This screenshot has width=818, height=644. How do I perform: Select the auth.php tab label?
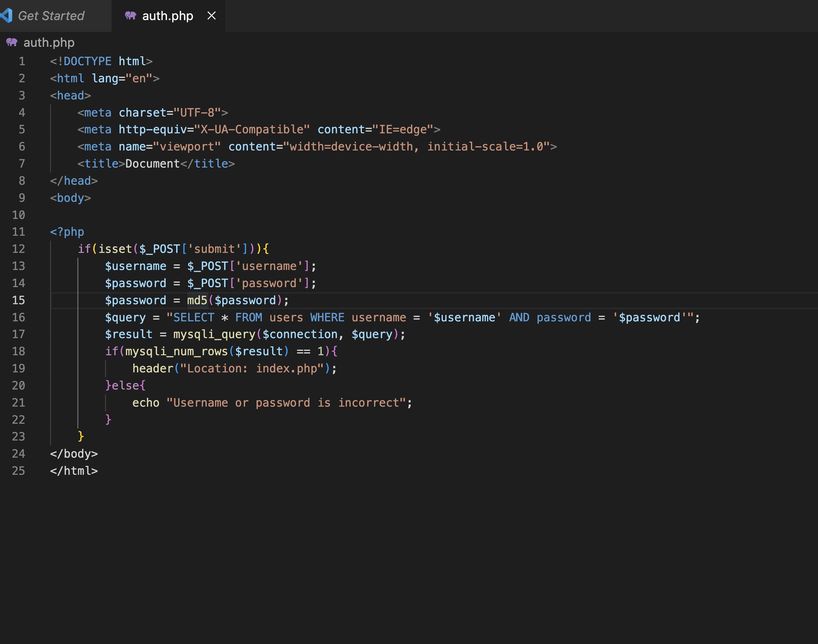click(167, 16)
